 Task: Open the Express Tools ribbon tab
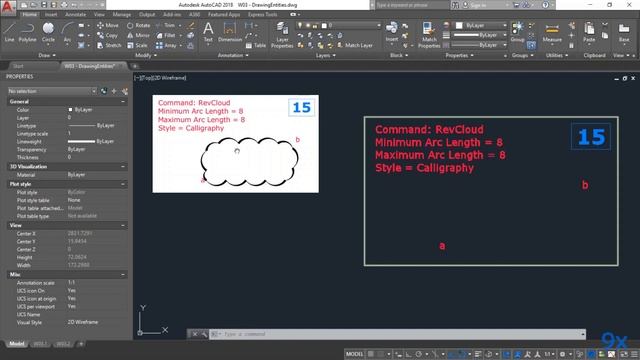262,14
